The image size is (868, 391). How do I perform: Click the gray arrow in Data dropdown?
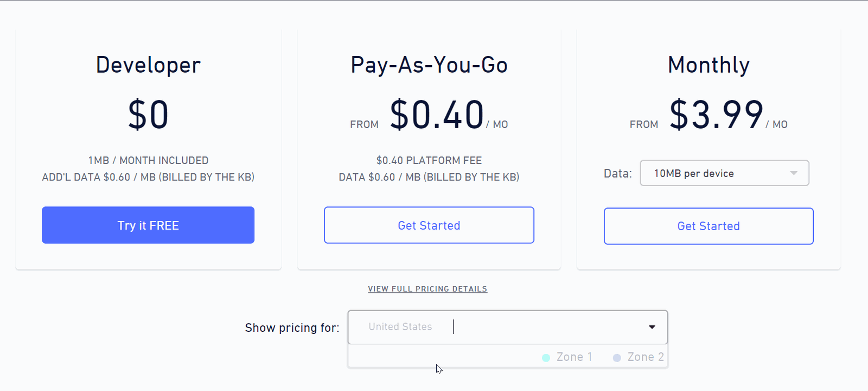click(794, 173)
